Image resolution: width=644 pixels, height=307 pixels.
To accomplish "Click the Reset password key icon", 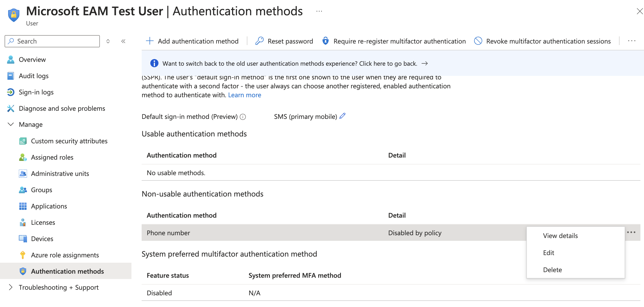I will tap(259, 41).
